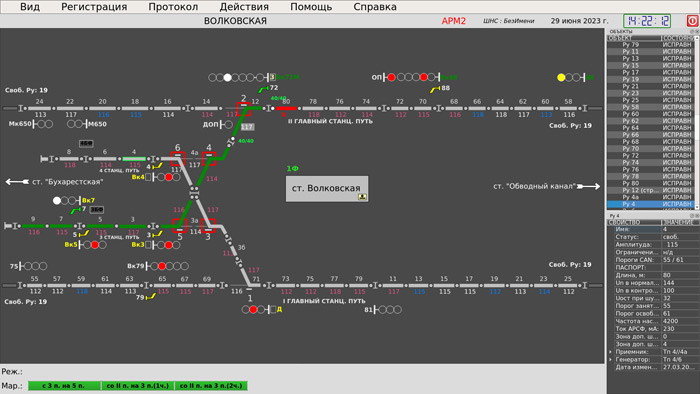The image size is (700, 394).
Task: Toggle the square box beside signal Вк3
Action: (148, 245)
